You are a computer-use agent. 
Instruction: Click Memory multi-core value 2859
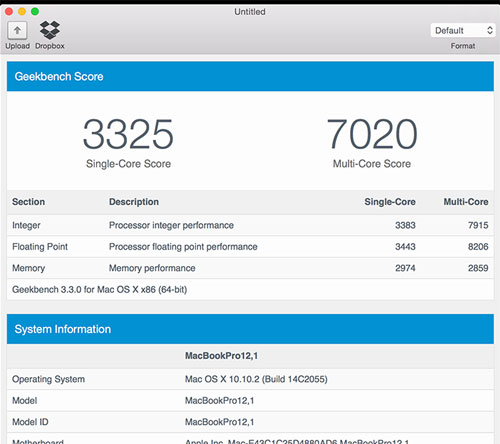tap(478, 268)
